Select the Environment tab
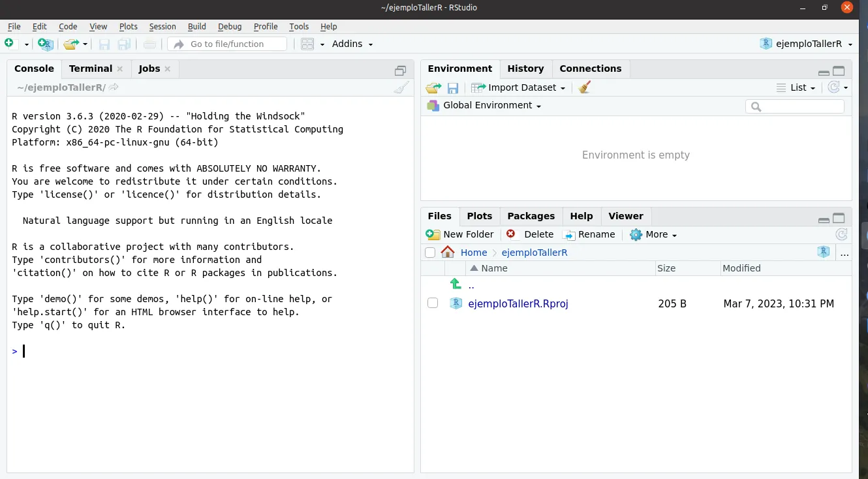This screenshot has width=868, height=479. click(x=460, y=69)
